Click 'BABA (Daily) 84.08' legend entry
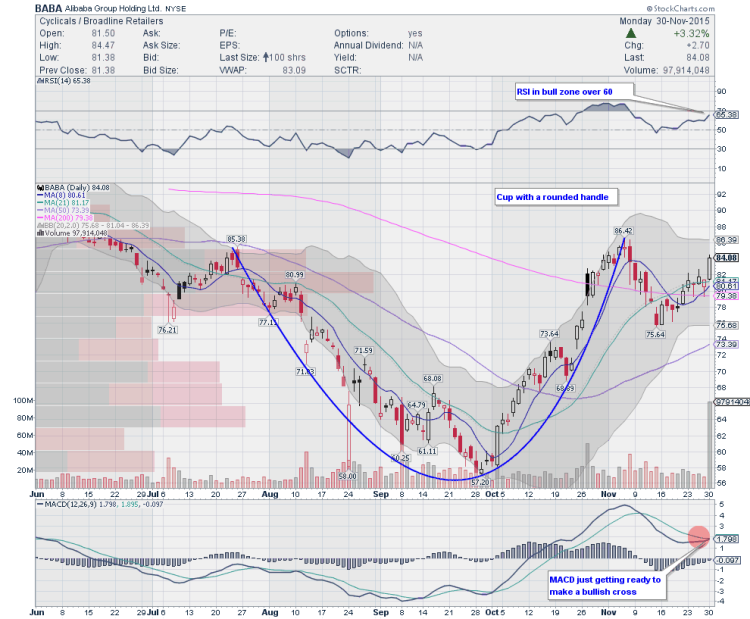This screenshot has height=619, width=750. 73,188
